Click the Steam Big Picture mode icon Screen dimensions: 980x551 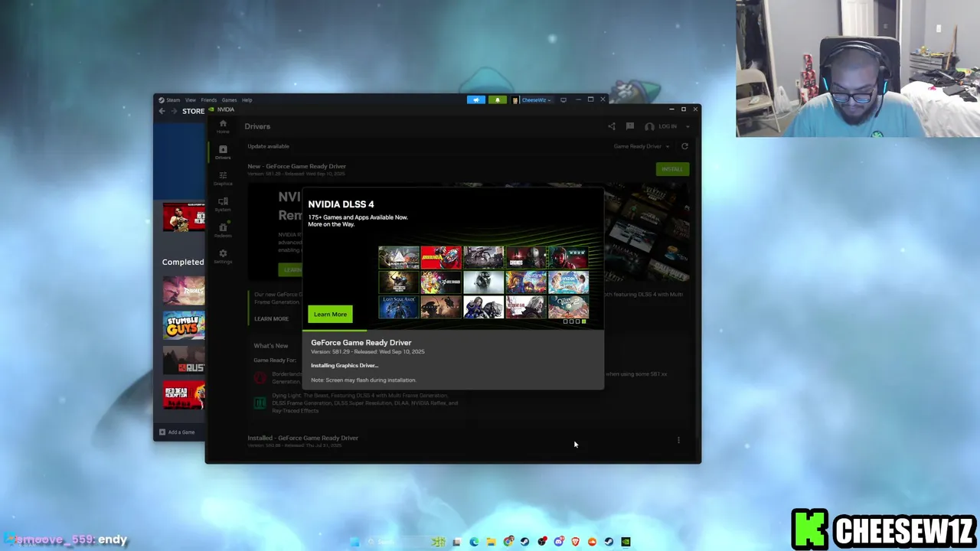coord(563,99)
